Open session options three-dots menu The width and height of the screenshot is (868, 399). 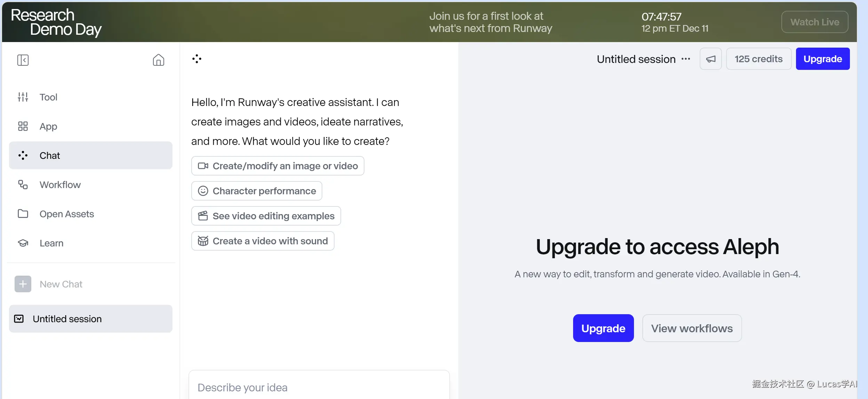(x=686, y=59)
